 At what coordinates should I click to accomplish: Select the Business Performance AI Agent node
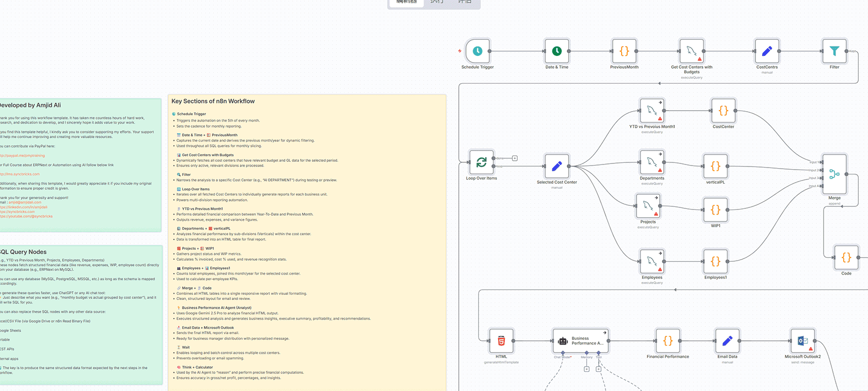coord(580,341)
